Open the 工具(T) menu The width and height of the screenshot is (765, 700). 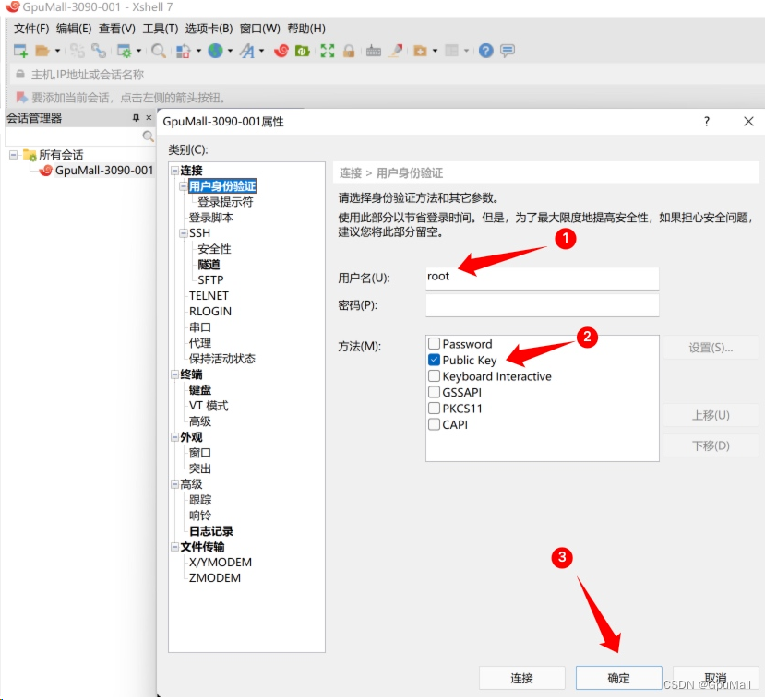(x=159, y=27)
